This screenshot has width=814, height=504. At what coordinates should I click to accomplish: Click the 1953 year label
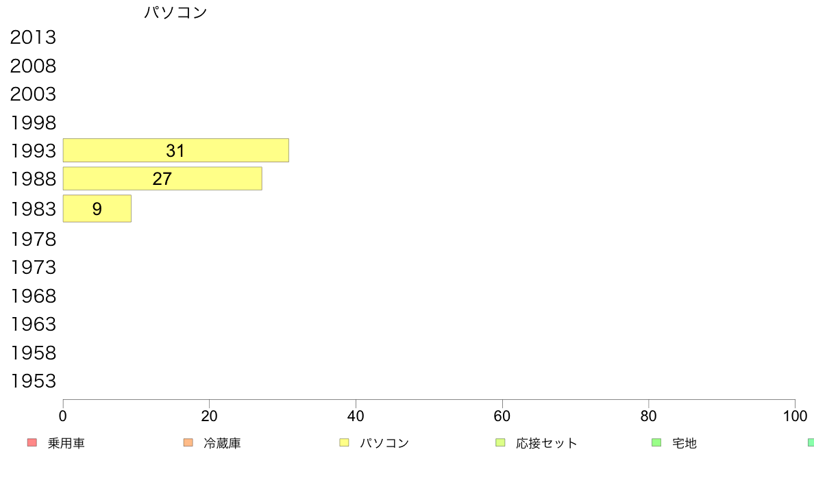tap(33, 381)
